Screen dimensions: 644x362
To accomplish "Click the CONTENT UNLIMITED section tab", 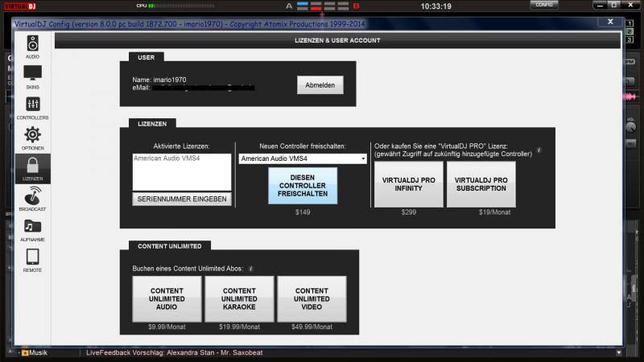I will (170, 246).
